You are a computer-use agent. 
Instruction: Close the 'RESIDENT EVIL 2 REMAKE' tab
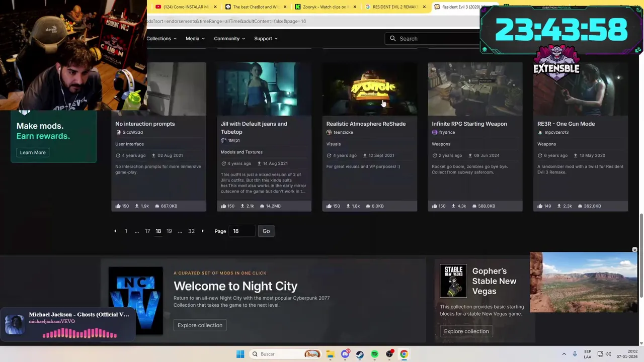click(x=424, y=7)
